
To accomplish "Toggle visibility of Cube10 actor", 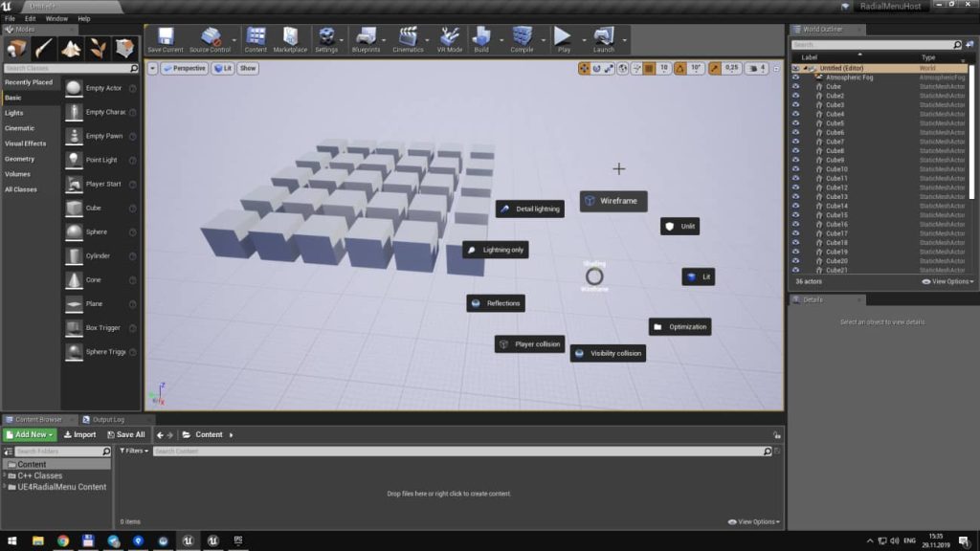I will [795, 169].
